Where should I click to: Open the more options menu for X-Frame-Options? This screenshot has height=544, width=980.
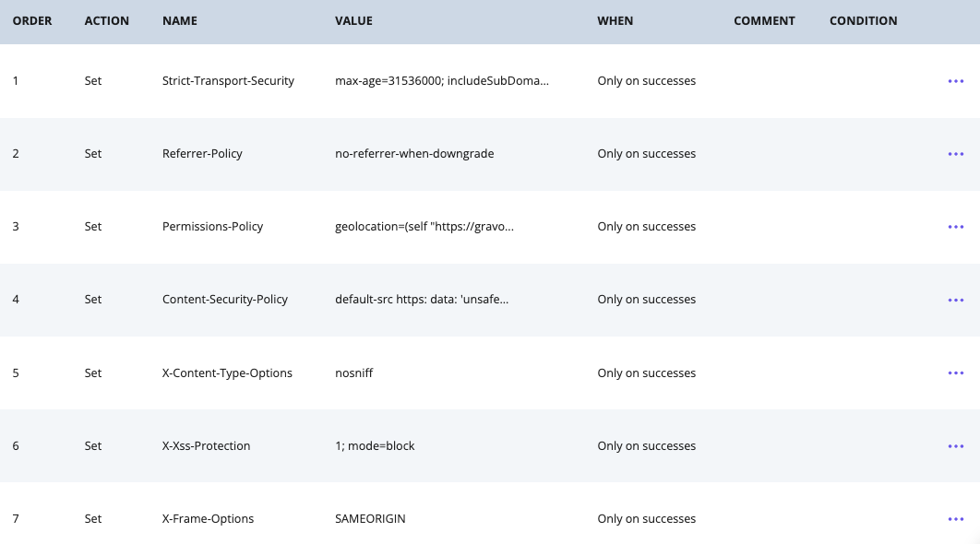pyautogui.click(x=956, y=519)
